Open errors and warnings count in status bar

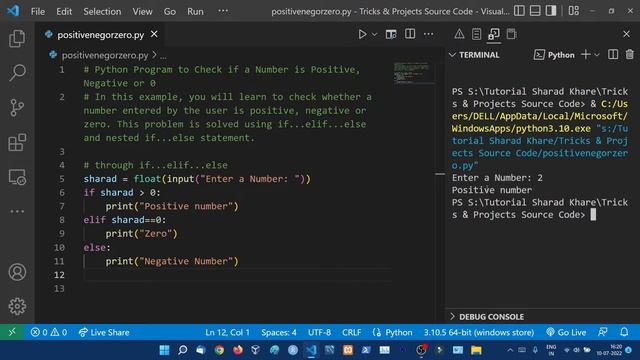click(x=49, y=332)
